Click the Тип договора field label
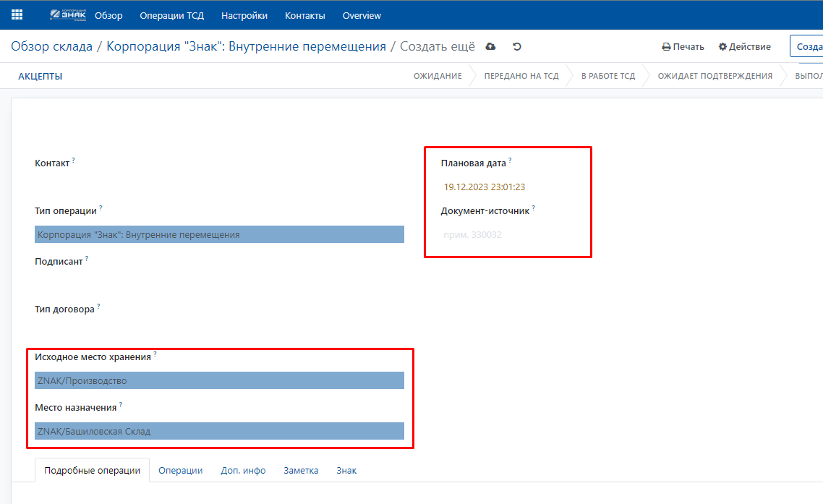 (64, 309)
